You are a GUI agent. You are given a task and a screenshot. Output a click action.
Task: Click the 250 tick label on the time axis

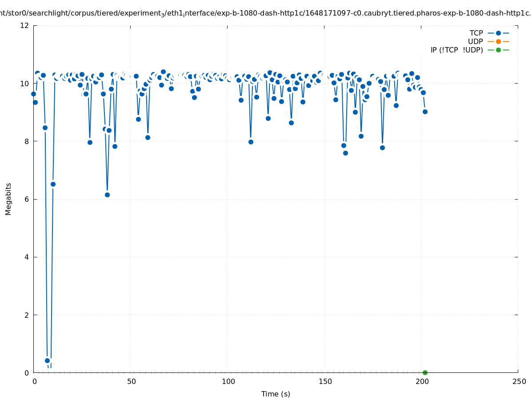tap(519, 382)
